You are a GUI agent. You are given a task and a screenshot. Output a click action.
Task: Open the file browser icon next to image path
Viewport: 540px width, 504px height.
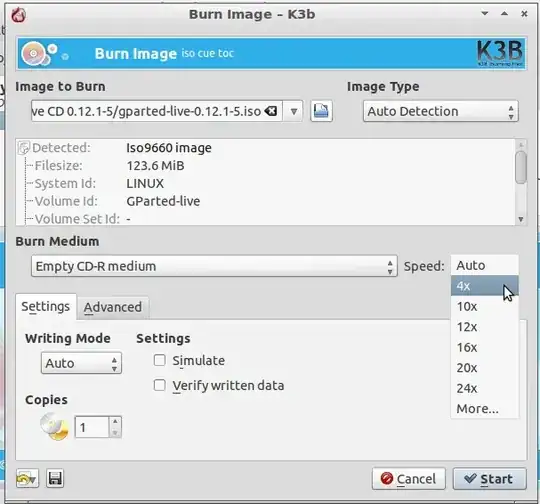pyautogui.click(x=321, y=111)
